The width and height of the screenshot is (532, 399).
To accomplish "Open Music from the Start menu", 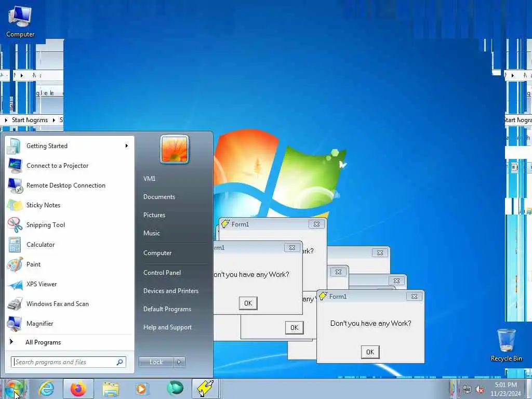I will (x=152, y=233).
